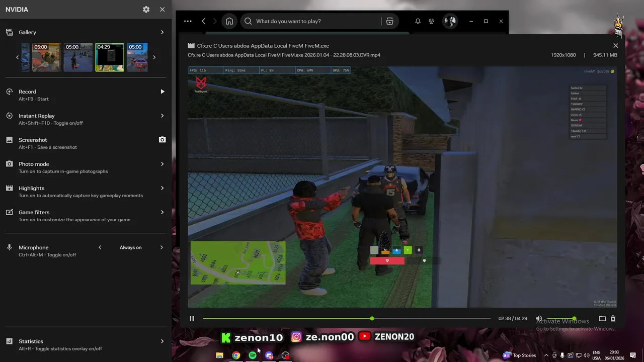Open the last 05:00 racing clip thumbnail
The height and width of the screenshot is (362, 644).
pos(137,57)
